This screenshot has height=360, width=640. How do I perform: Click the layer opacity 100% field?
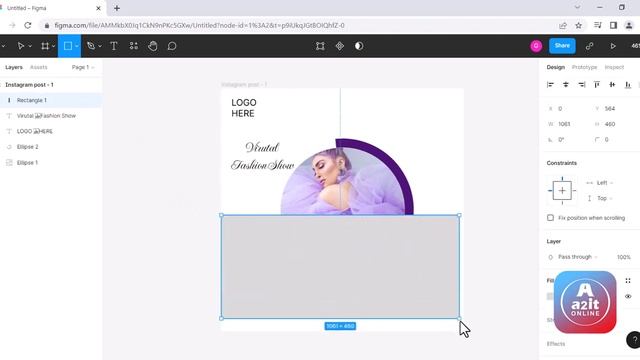623,257
